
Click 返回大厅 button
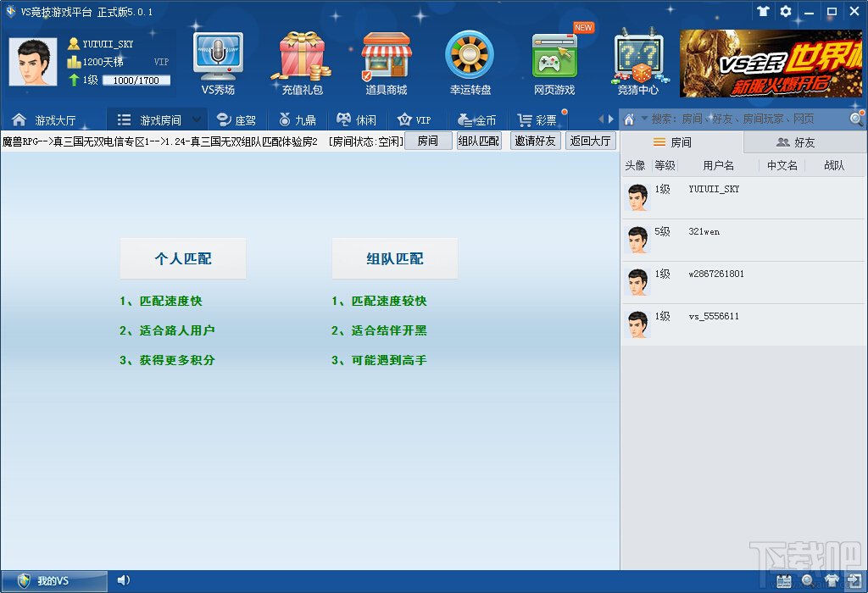(x=591, y=141)
